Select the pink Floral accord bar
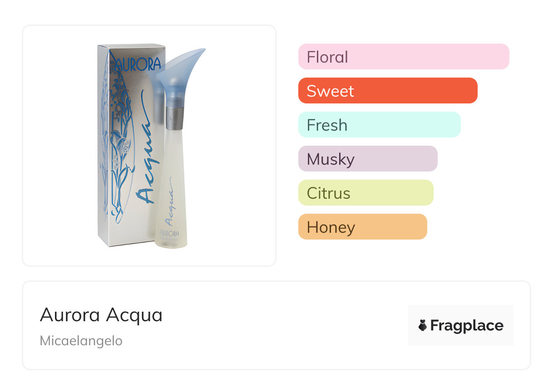553x392 pixels. click(403, 57)
